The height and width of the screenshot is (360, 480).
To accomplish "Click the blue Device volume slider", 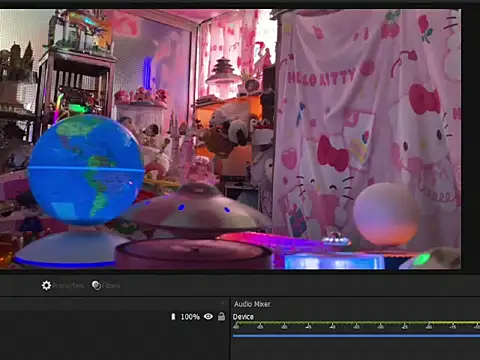I will [356, 336].
